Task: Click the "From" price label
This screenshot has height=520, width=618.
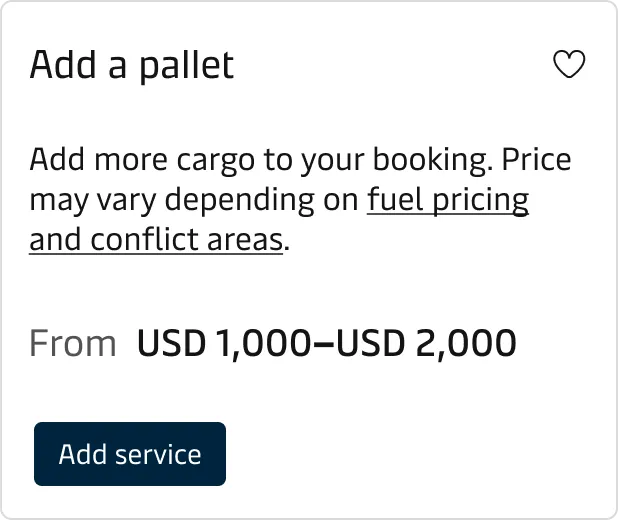Action: click(x=73, y=344)
